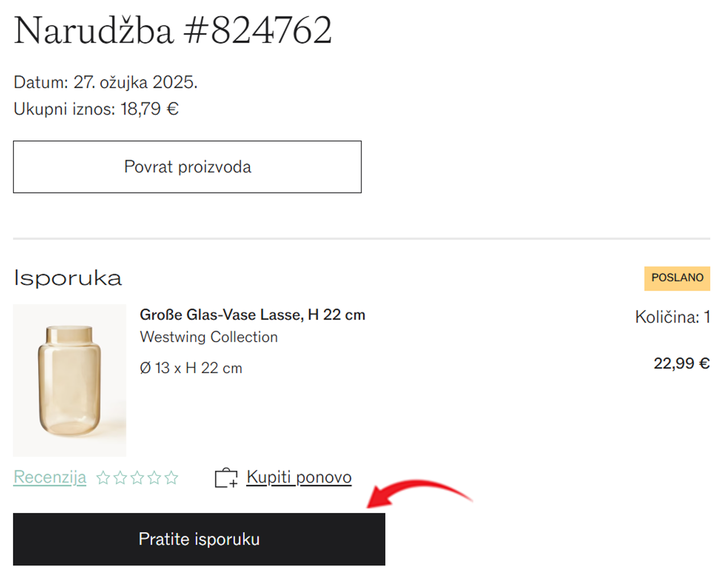This screenshot has height=575, width=728.
Task: Click the Količina: 1 quantity label
Action: click(x=672, y=317)
